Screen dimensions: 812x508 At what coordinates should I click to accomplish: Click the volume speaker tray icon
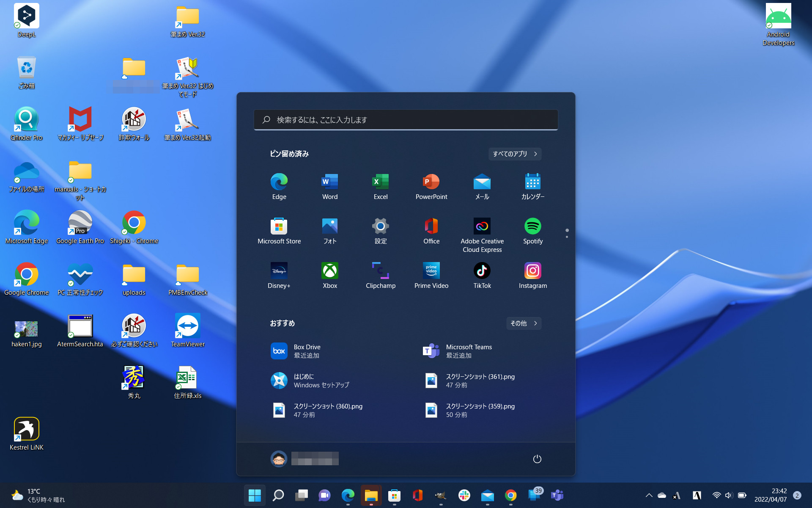pyautogui.click(x=729, y=495)
